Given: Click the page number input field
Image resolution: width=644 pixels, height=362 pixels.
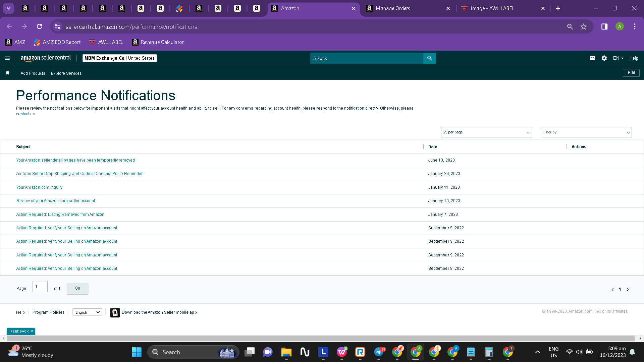Looking at the screenshot, I should click(40, 287).
